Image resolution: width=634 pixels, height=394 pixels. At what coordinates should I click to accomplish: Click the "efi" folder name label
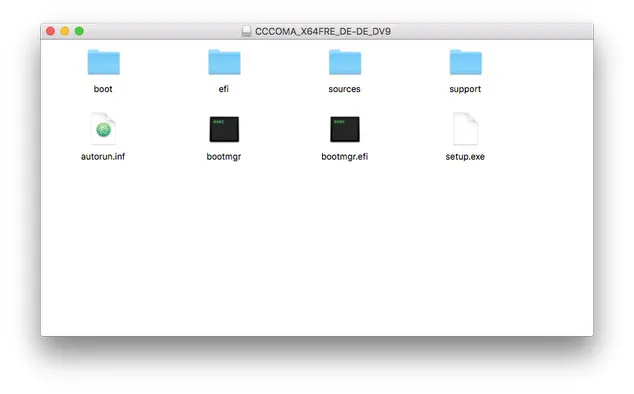point(224,89)
